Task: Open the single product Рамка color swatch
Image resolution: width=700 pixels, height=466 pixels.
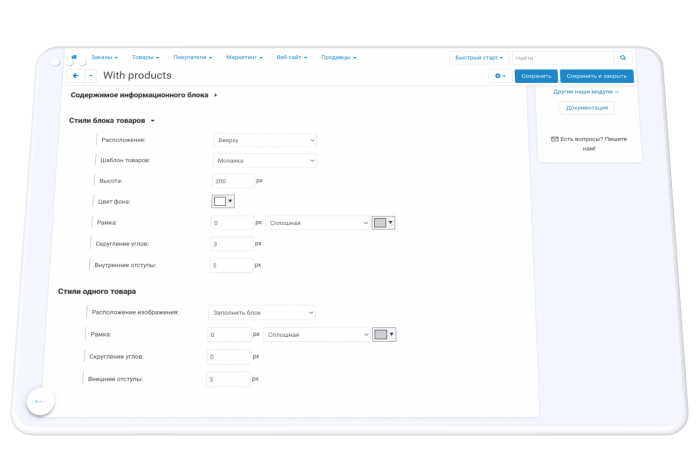Action: point(384,334)
